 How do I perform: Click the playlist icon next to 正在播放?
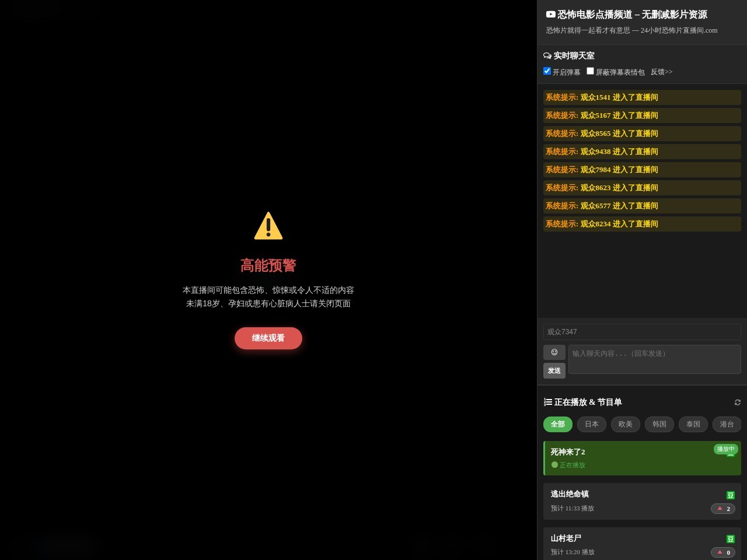click(x=548, y=402)
